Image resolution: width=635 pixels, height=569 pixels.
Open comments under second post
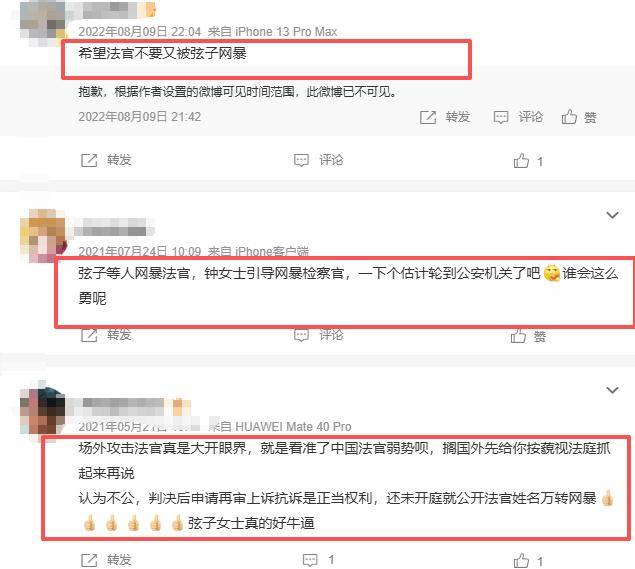pyautogui.click(x=301, y=335)
